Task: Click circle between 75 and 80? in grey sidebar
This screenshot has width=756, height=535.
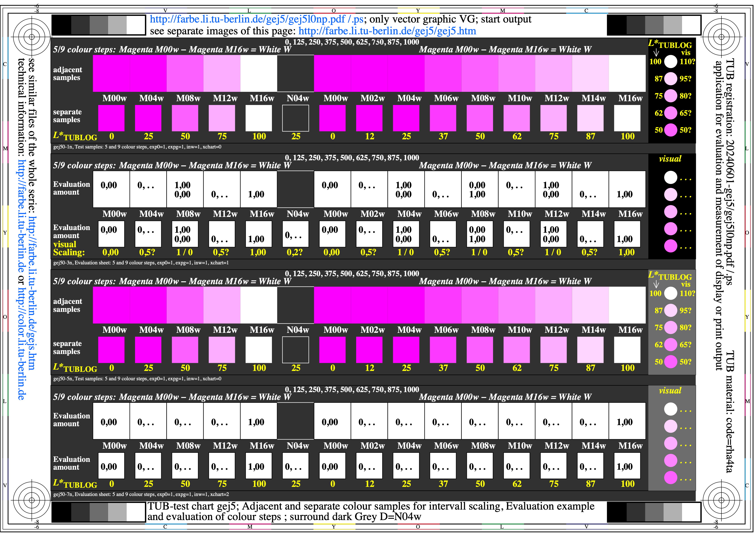Action: pos(671,327)
